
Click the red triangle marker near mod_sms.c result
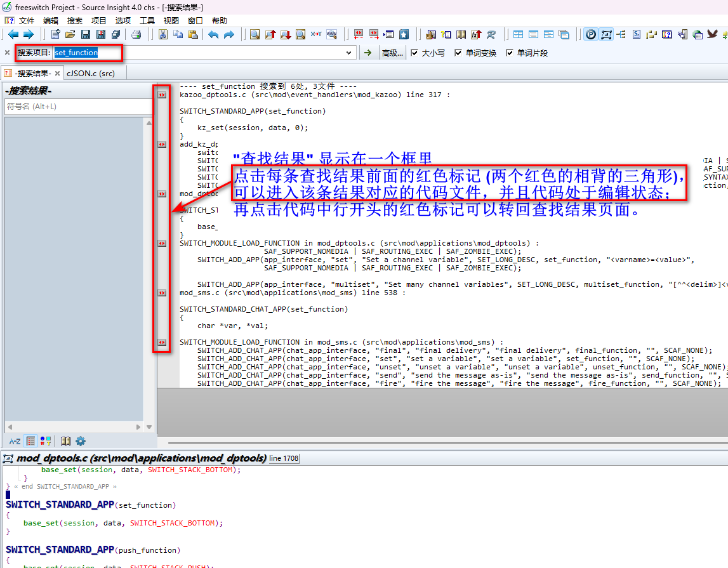click(162, 294)
